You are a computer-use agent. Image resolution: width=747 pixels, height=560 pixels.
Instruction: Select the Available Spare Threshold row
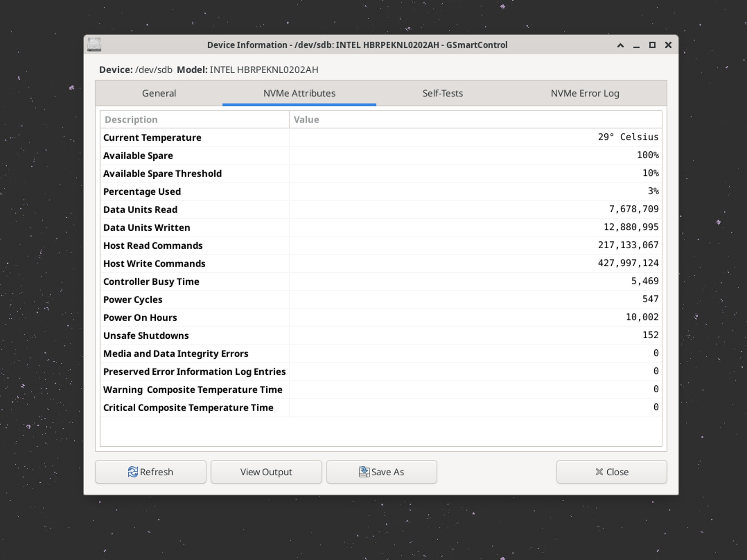click(381, 174)
